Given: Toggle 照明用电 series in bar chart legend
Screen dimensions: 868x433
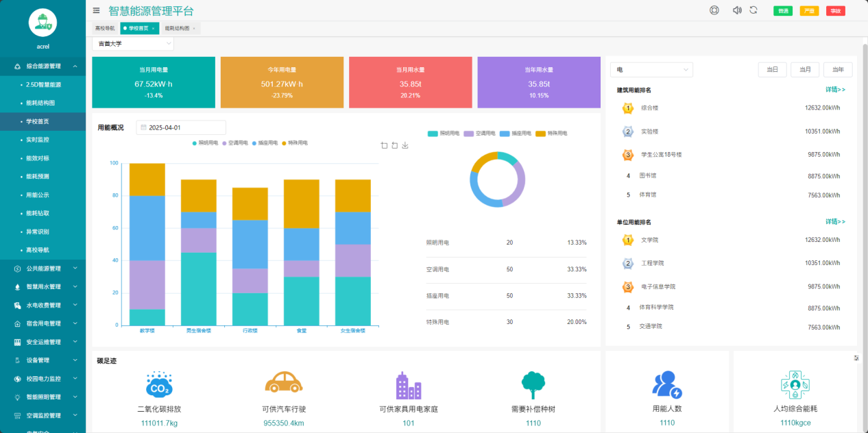Looking at the screenshot, I should point(207,143).
